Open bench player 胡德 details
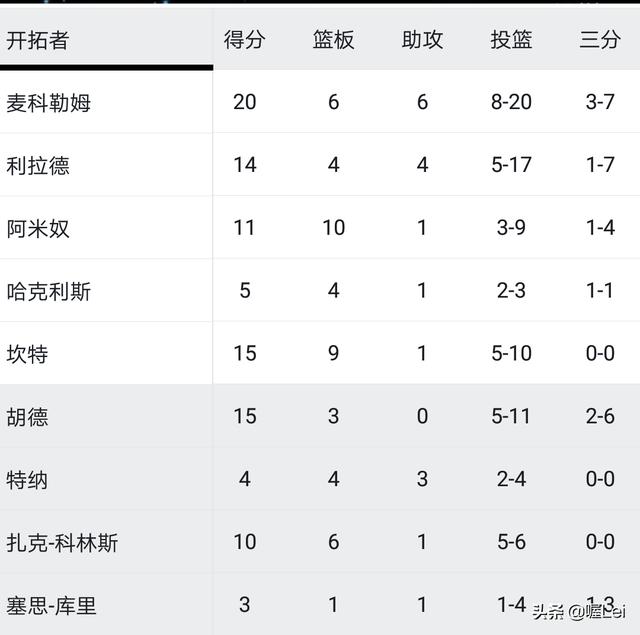Viewport: 640px width, 635px height. (320, 416)
